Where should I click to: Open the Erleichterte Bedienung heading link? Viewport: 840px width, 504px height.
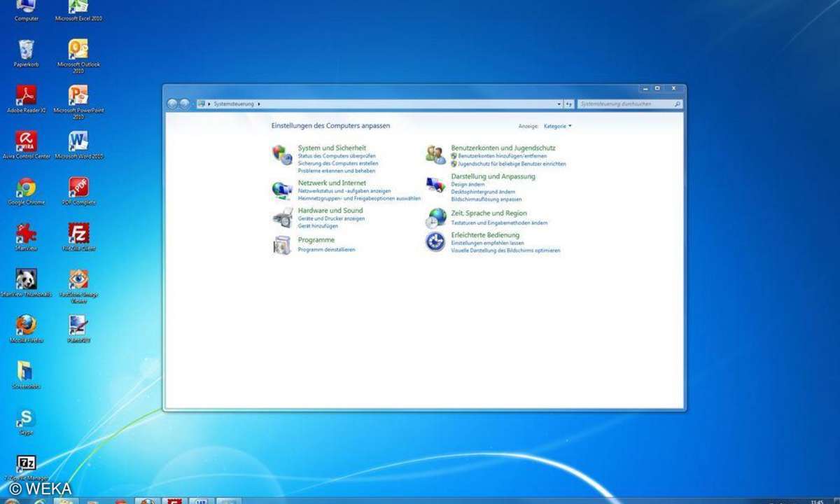(x=485, y=235)
